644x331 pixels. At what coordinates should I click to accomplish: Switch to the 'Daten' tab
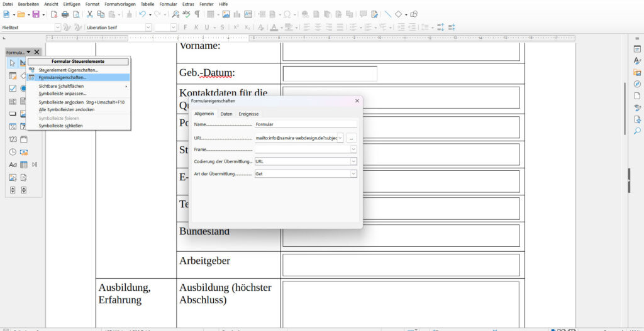click(x=226, y=114)
